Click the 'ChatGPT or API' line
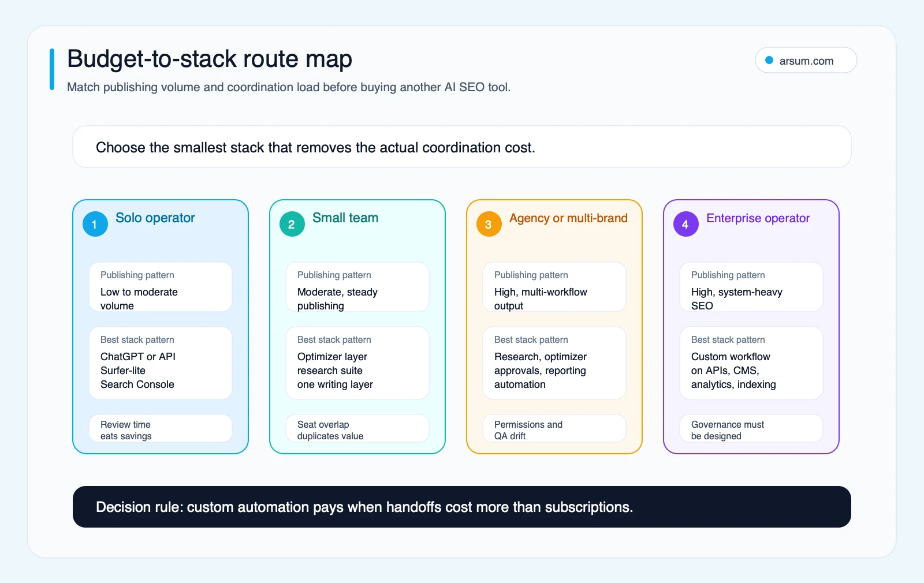 (138, 357)
